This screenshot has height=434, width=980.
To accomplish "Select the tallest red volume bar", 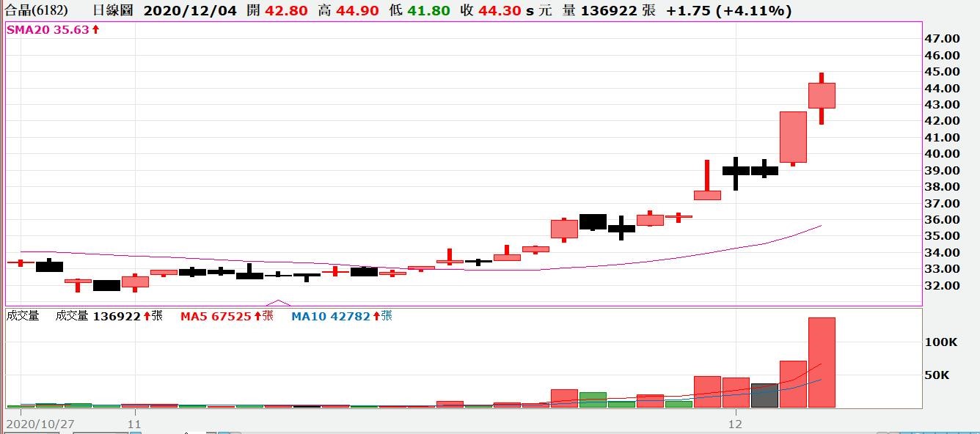I will click(x=822, y=362).
